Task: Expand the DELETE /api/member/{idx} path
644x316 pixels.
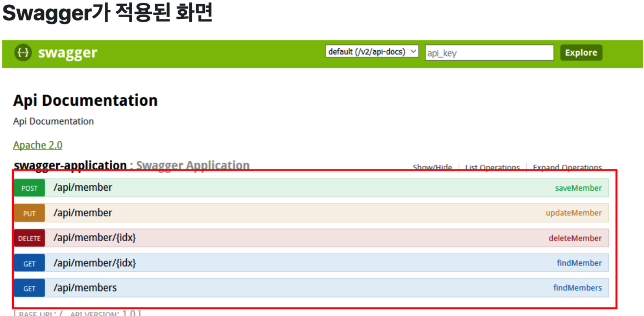Action: pyautogui.click(x=95, y=238)
